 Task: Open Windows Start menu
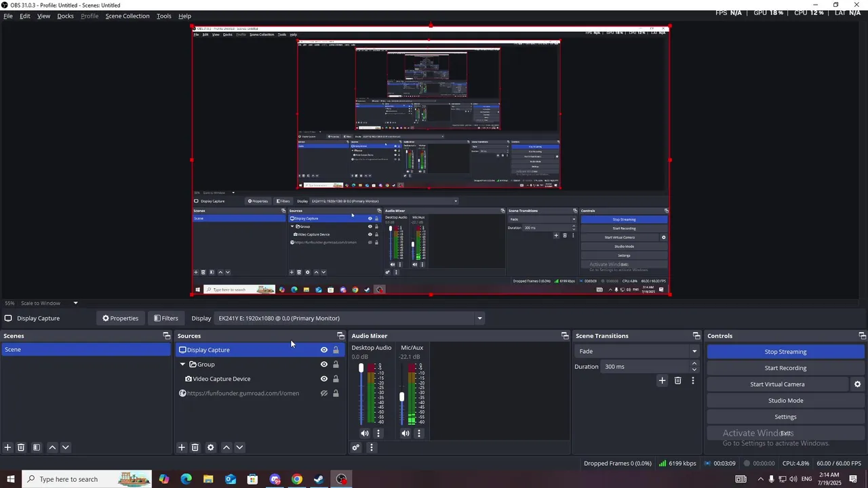[10, 479]
